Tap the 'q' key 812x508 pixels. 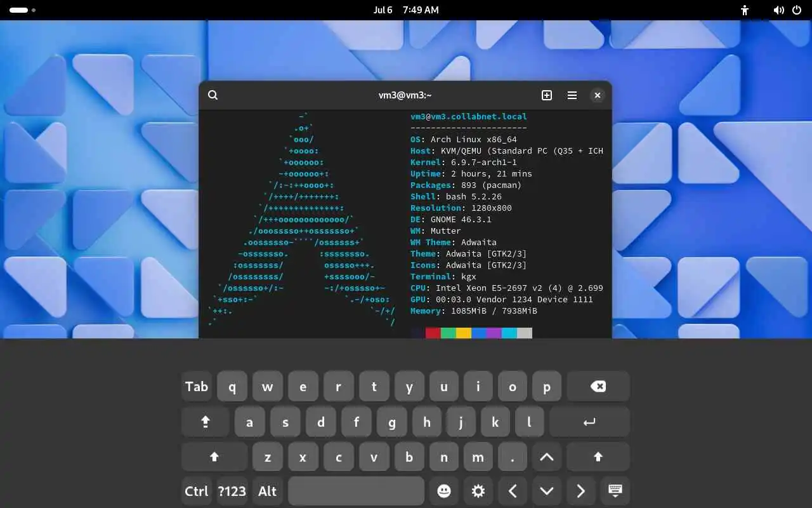tap(232, 386)
